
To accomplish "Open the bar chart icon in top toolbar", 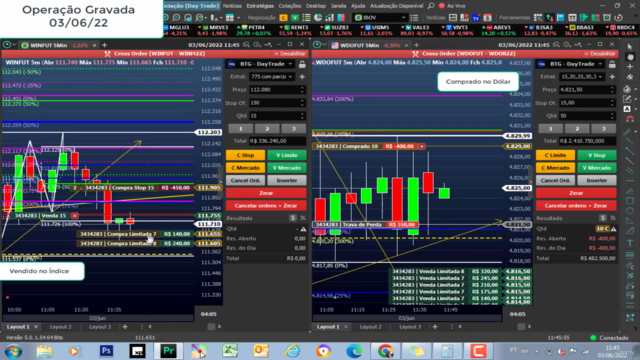I will (329, 18).
